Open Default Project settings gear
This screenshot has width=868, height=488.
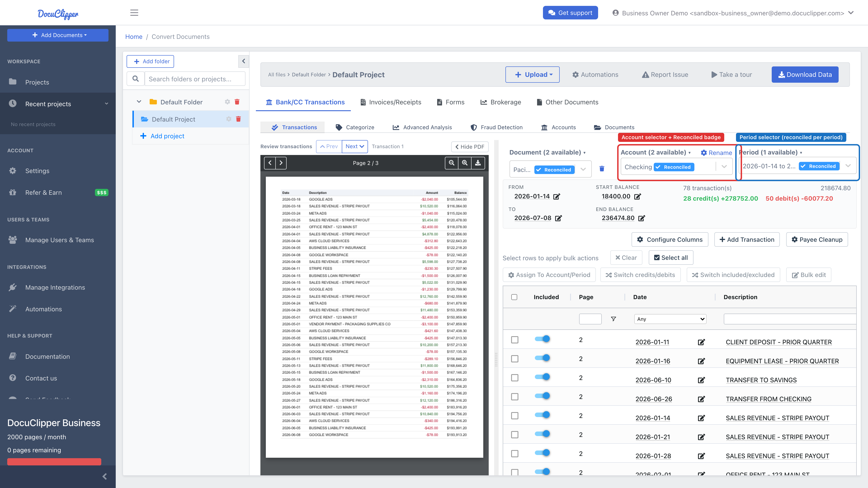tap(229, 119)
